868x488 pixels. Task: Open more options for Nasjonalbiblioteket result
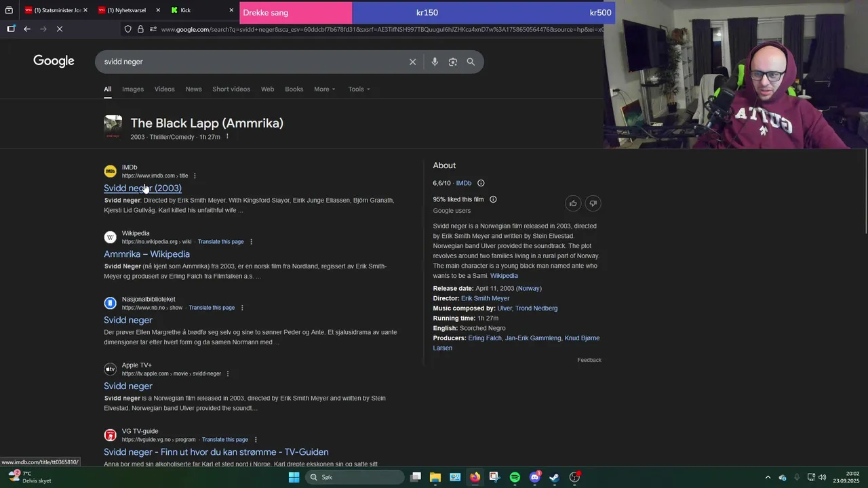242,308
